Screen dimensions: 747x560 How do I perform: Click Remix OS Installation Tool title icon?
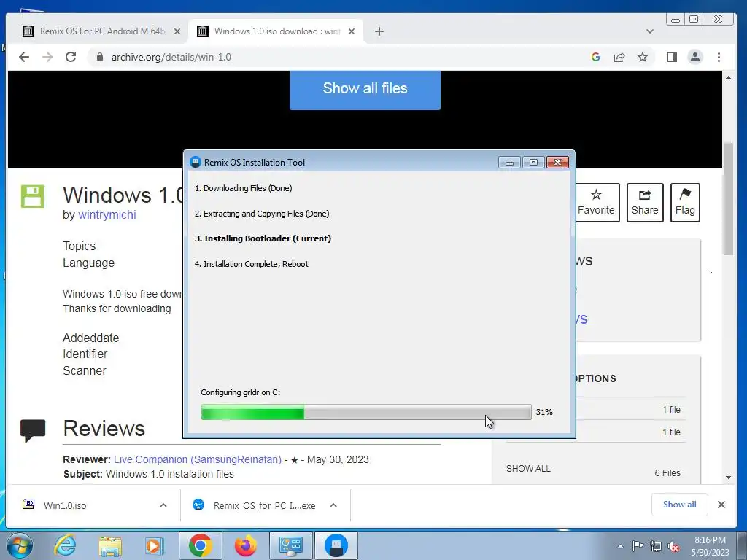point(196,162)
